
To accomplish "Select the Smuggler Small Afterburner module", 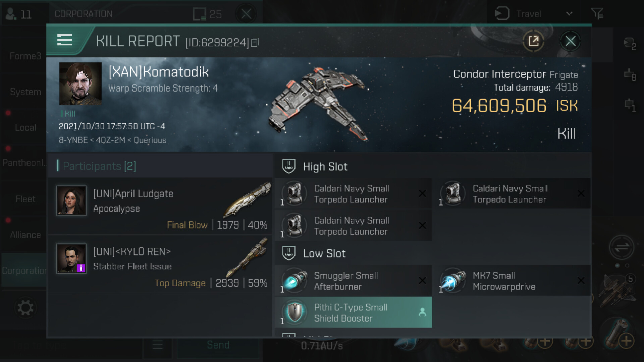I will point(353,281).
